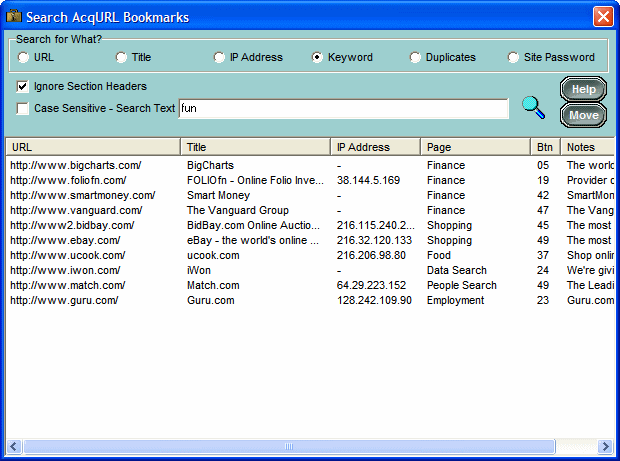Click the Employment page cell

tap(456, 300)
